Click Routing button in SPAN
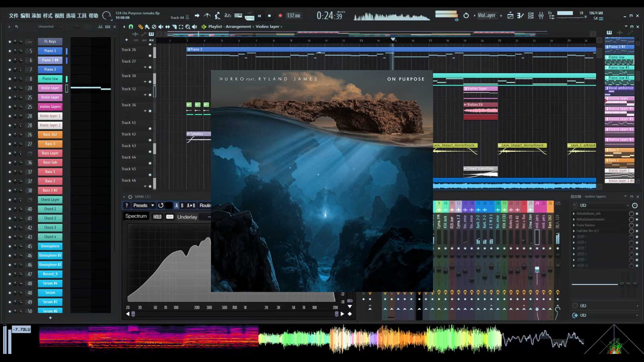The height and width of the screenshot is (362, 644). click(205, 205)
